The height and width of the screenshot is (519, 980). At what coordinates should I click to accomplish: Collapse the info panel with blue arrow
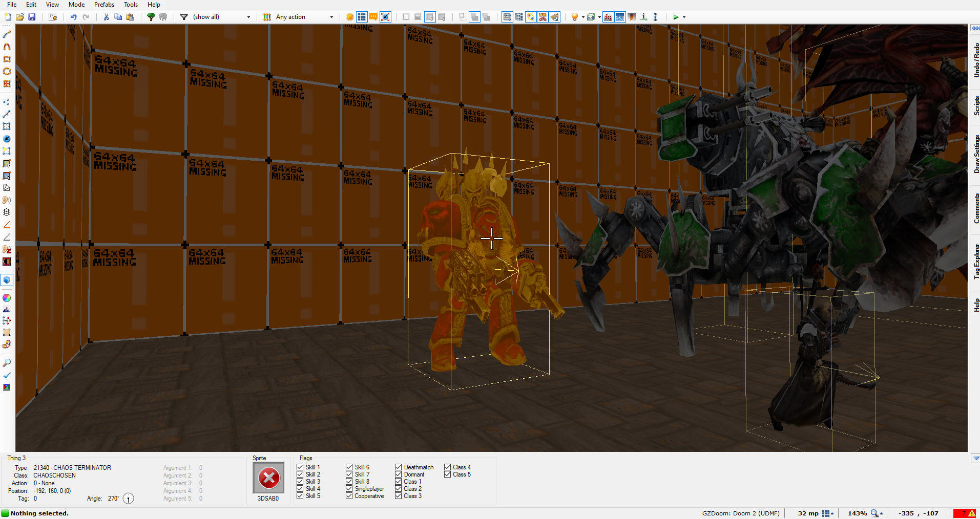(975, 458)
